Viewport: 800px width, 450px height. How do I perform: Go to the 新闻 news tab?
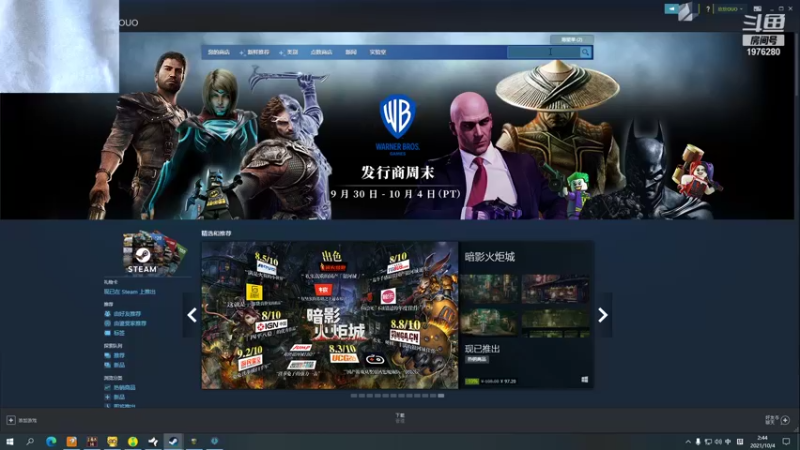(351, 52)
